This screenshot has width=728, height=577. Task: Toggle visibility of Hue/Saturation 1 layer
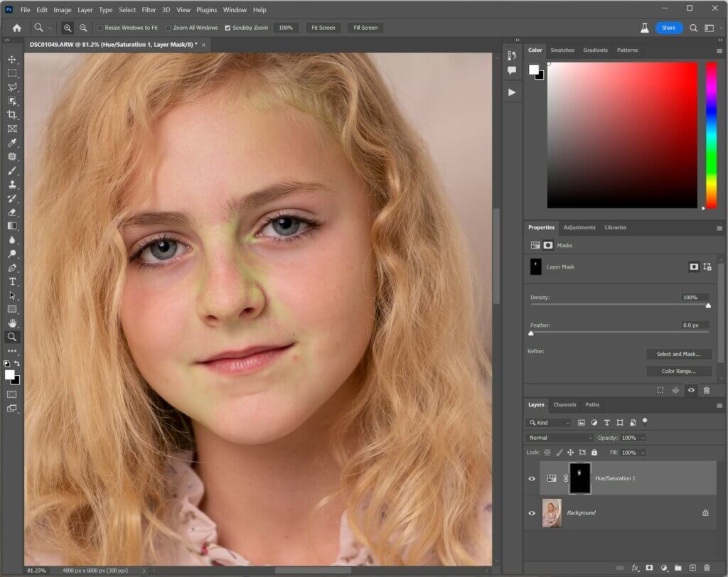point(532,478)
